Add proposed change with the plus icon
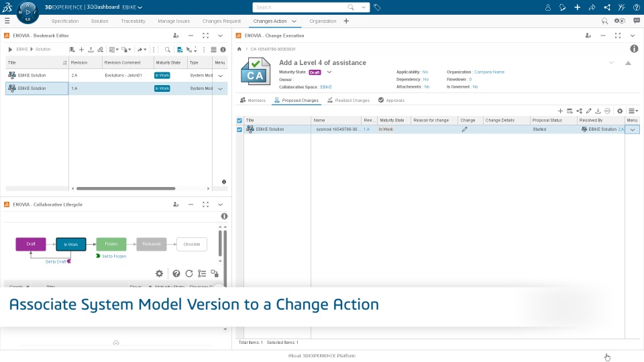Image resolution: width=644 pixels, height=362 pixels. click(x=560, y=111)
